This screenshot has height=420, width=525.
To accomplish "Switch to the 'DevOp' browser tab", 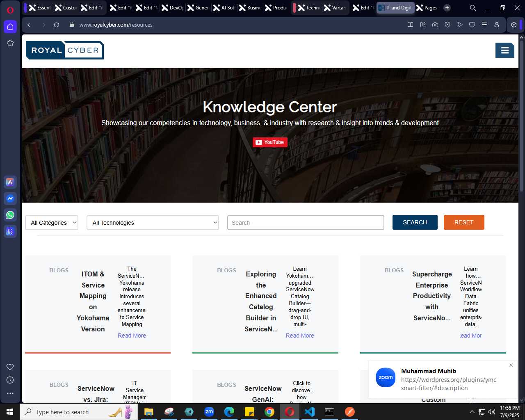I will pyautogui.click(x=172, y=8).
